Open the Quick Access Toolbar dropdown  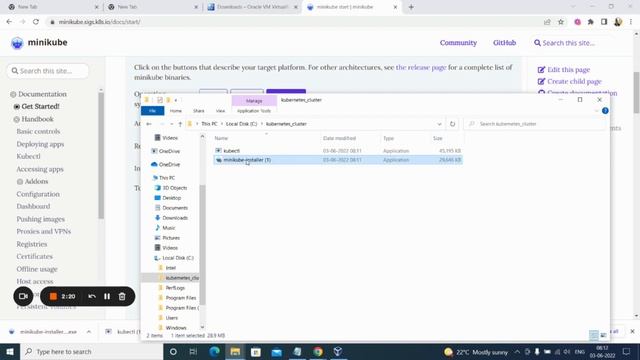(176, 100)
